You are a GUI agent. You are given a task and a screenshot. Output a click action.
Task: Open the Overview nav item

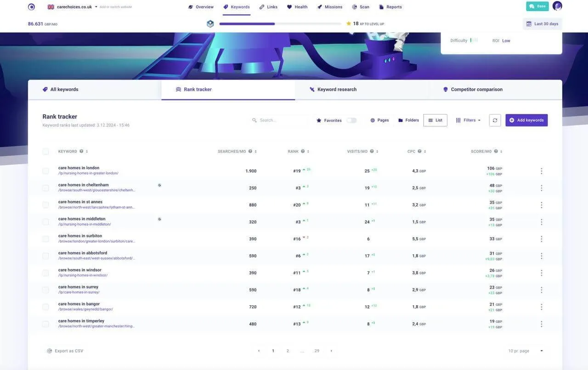[201, 7]
